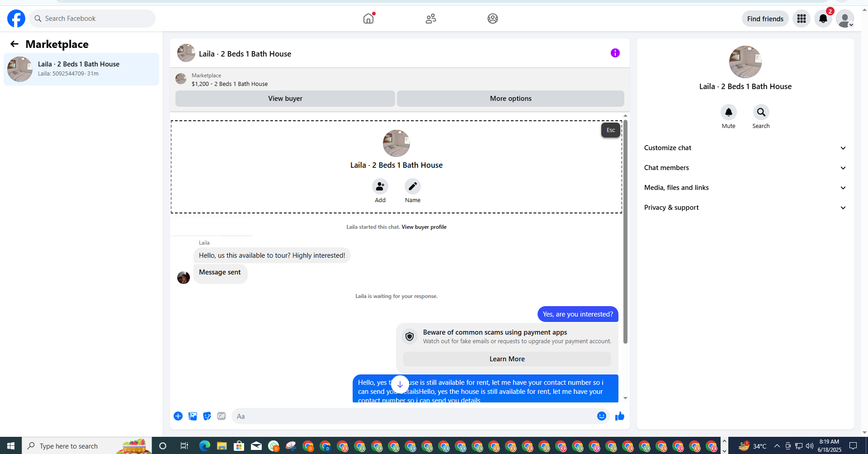Open Cortana circle on taskbar

[163, 446]
